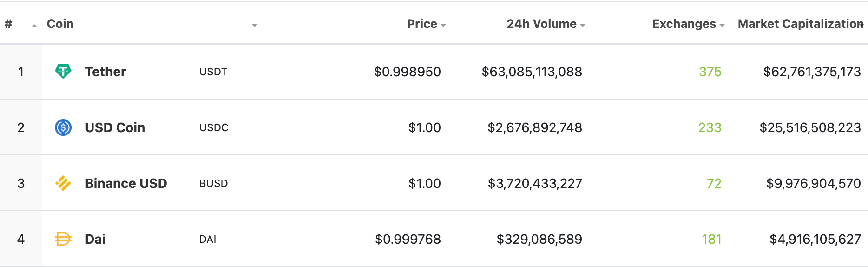View Binance USD's 72 exchanges
The width and height of the screenshot is (868, 267).
point(714,183)
